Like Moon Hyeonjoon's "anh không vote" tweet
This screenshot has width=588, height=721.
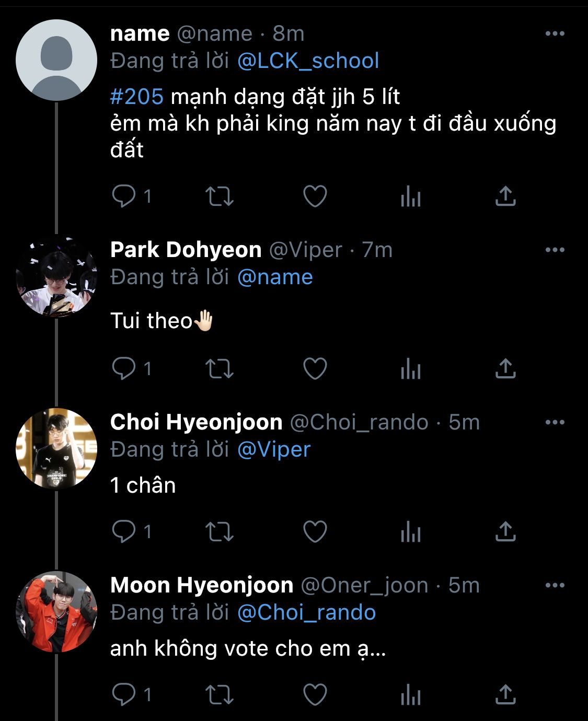[x=315, y=694]
